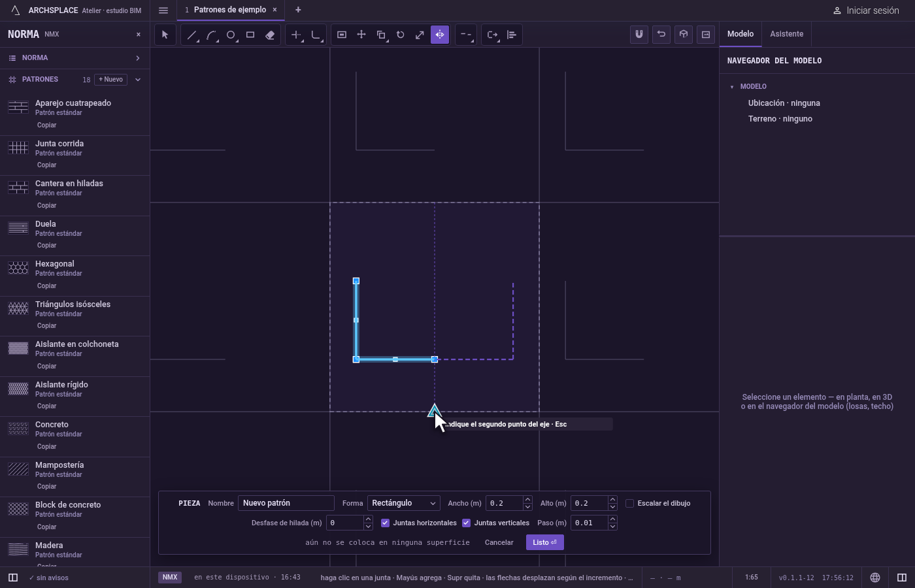The height and width of the screenshot is (588, 915).
Task: Copy the Hexagonal pattern
Action: (47, 286)
